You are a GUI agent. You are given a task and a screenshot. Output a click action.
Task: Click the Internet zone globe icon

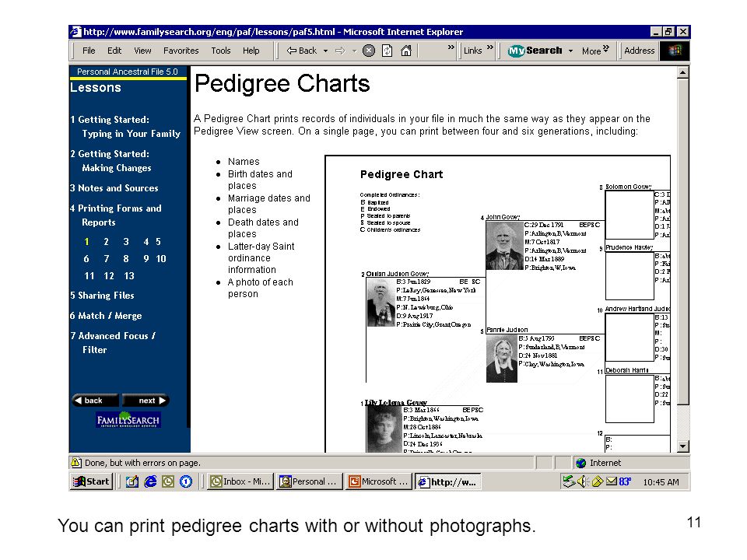(x=580, y=463)
